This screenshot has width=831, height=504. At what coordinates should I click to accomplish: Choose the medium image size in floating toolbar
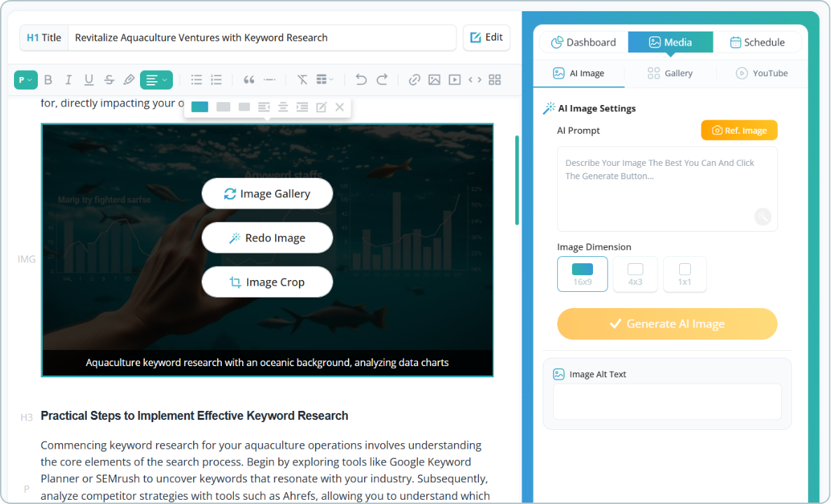pyautogui.click(x=223, y=106)
